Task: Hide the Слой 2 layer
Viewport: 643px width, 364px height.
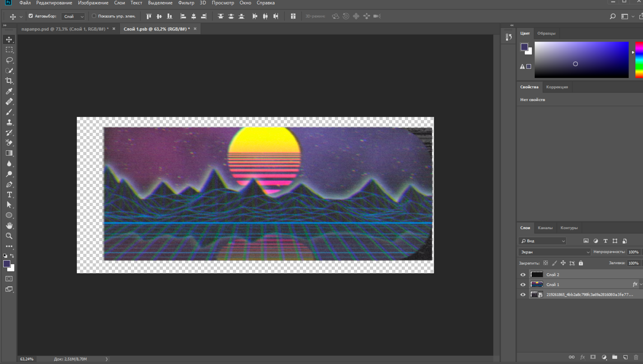Action: [x=523, y=274]
